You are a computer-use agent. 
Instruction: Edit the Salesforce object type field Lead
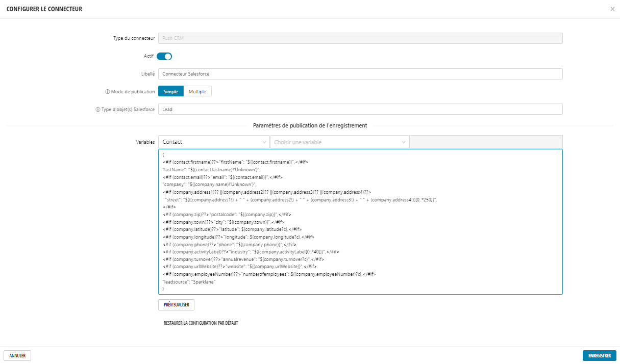(360, 109)
